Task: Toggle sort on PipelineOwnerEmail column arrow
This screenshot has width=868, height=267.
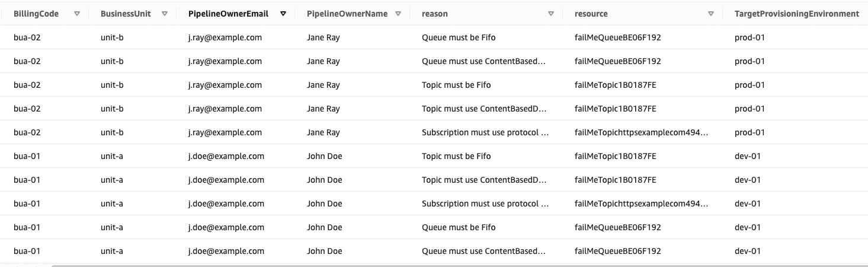Action: click(x=283, y=14)
